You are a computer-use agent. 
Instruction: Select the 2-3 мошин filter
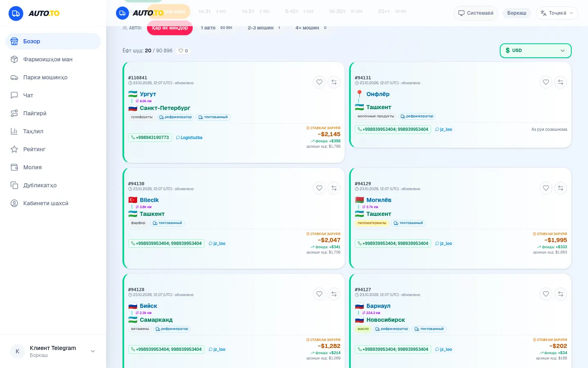(x=264, y=28)
